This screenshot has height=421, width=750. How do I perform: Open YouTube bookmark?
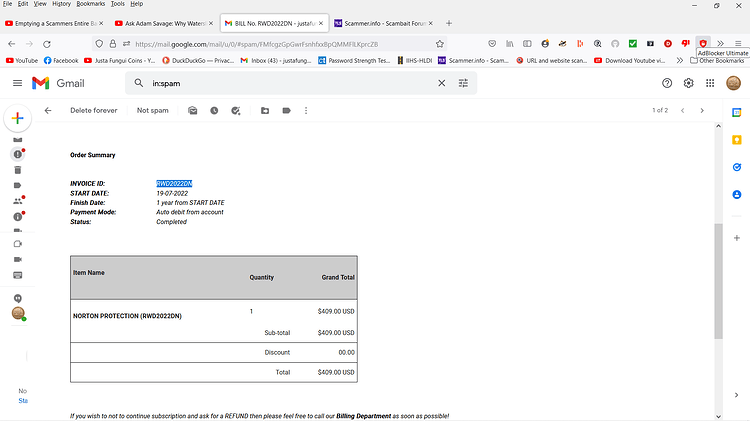pos(22,61)
